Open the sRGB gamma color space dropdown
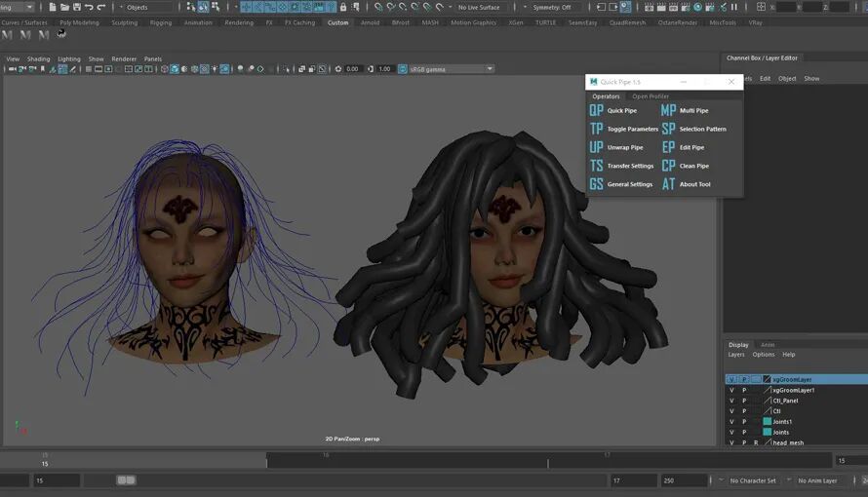Screen dimensions: 868x497 (x=451, y=69)
